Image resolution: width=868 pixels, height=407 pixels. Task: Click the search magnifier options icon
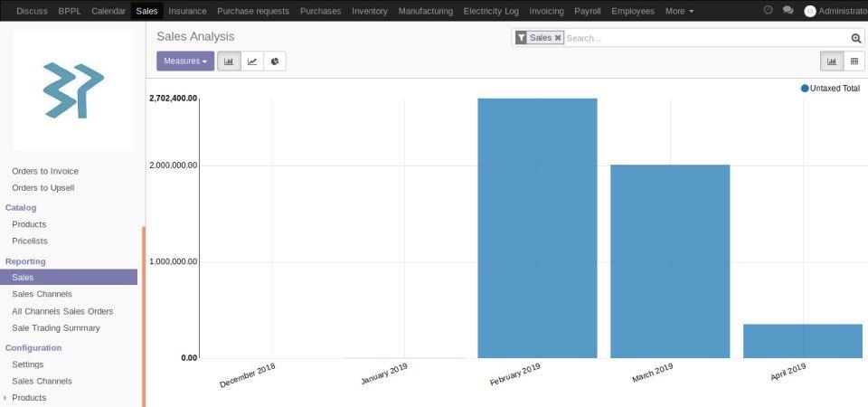tap(855, 38)
